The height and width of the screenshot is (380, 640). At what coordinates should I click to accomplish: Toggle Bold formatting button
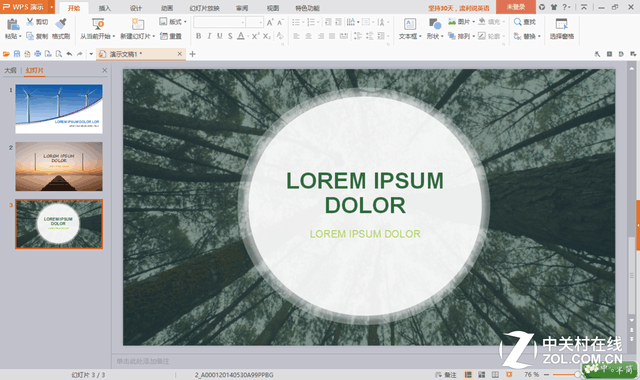click(198, 36)
